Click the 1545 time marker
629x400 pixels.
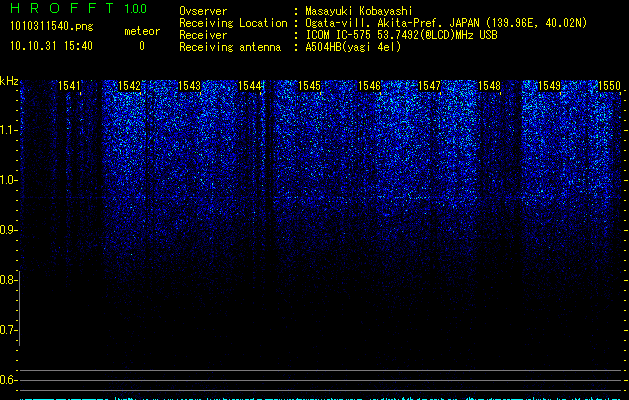click(x=309, y=86)
